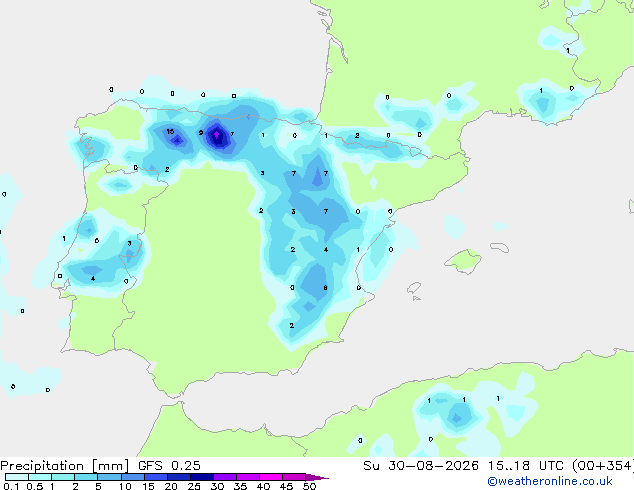Select the legend swatch between 35 and 40
This screenshot has width=634, height=490.
click(248, 477)
